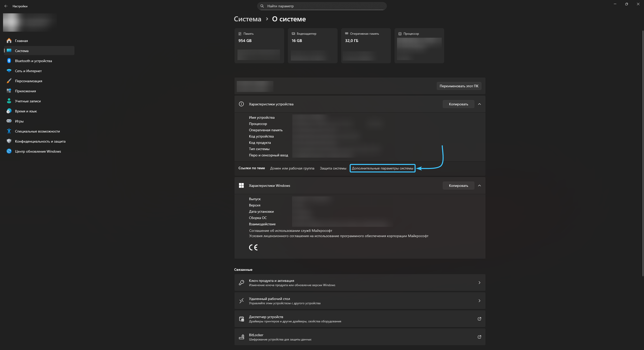This screenshot has height=350, width=644.
Task: Click the Персонализация brush icon
Action: (x=9, y=81)
